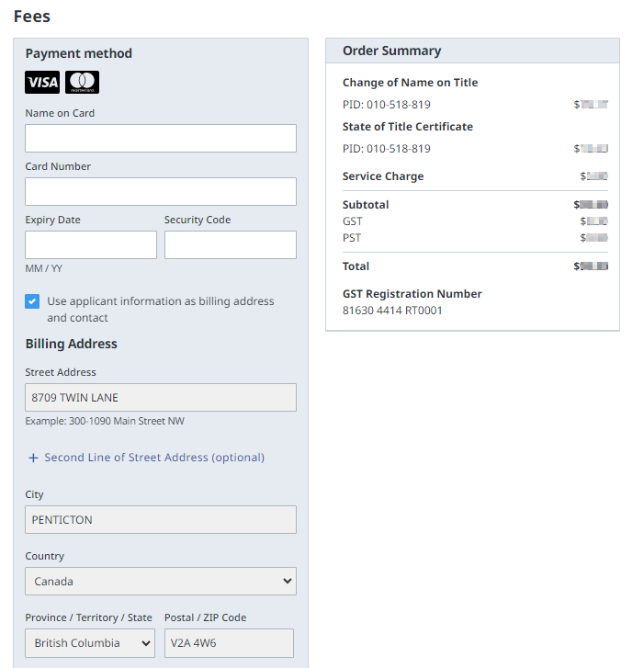Select the Expiry Date input
This screenshot has height=668, width=644.
[x=90, y=244]
